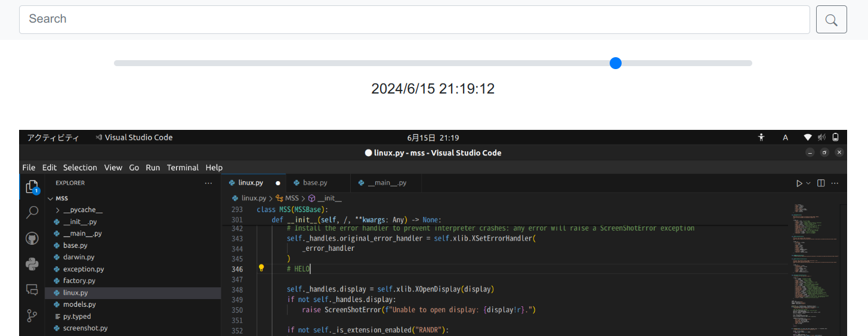The width and height of the screenshot is (868, 336).
Task: Open the GitHub icon in activity bar
Action: click(32, 238)
